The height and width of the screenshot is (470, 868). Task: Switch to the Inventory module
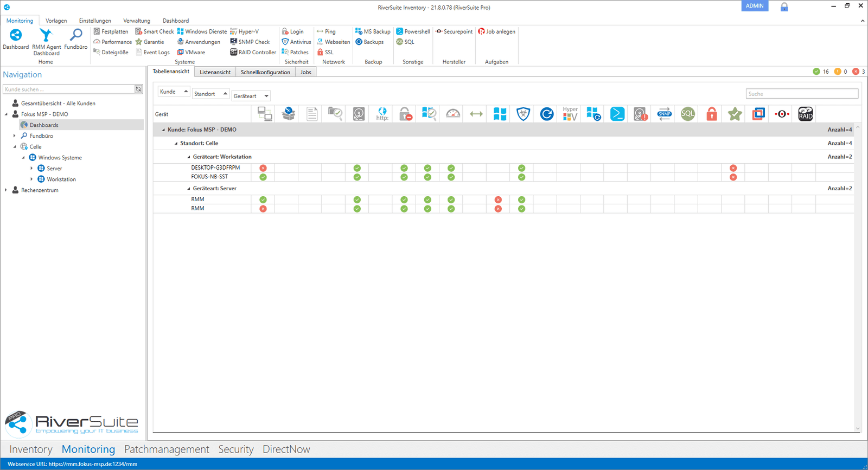point(31,449)
